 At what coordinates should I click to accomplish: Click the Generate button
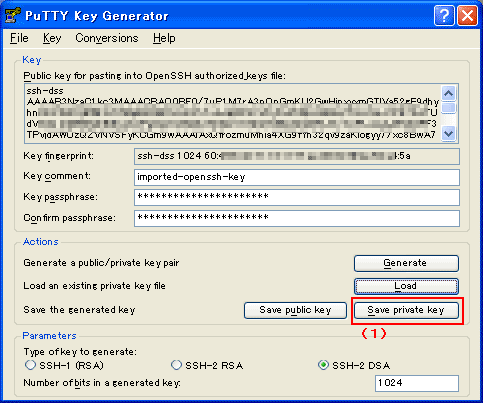click(x=406, y=263)
